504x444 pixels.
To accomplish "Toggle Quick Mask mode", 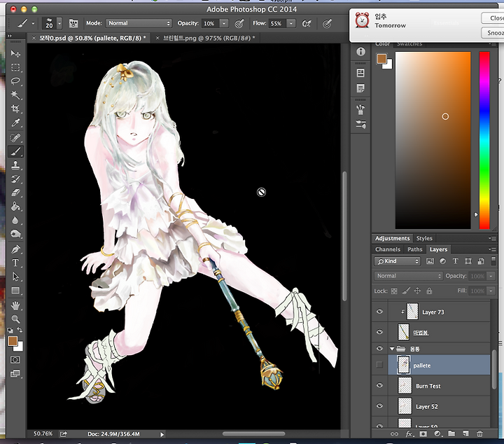I will point(15,360).
